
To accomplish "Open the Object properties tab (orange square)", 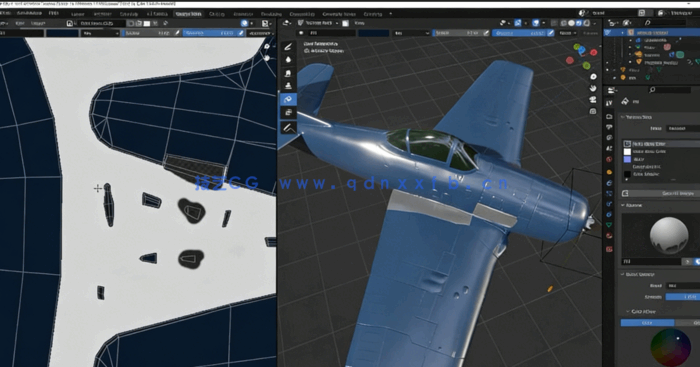I will click(x=609, y=171).
